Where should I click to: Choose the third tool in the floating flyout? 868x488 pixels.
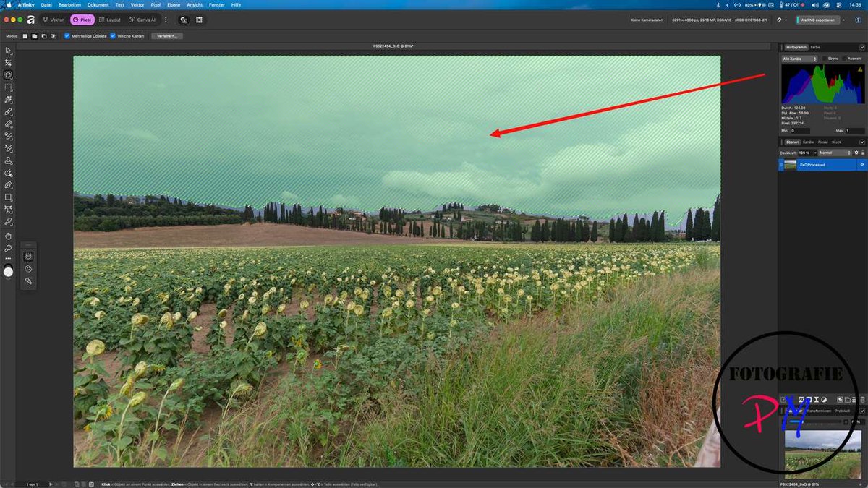click(28, 281)
